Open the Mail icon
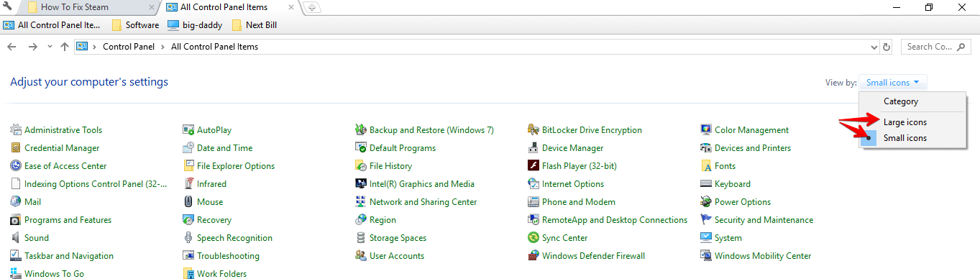Viewport: 980px width, 279px height. coord(16,202)
